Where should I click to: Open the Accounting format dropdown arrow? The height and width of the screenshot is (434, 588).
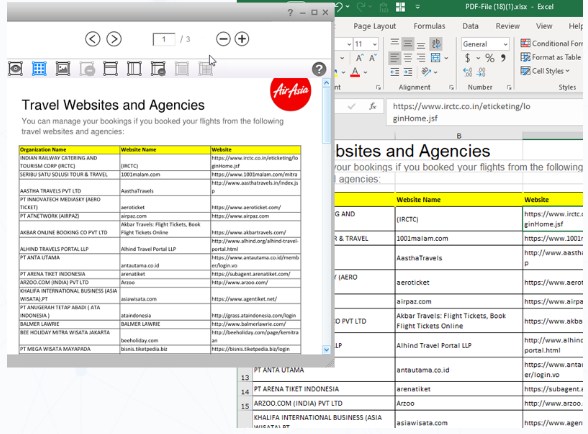[478, 58]
